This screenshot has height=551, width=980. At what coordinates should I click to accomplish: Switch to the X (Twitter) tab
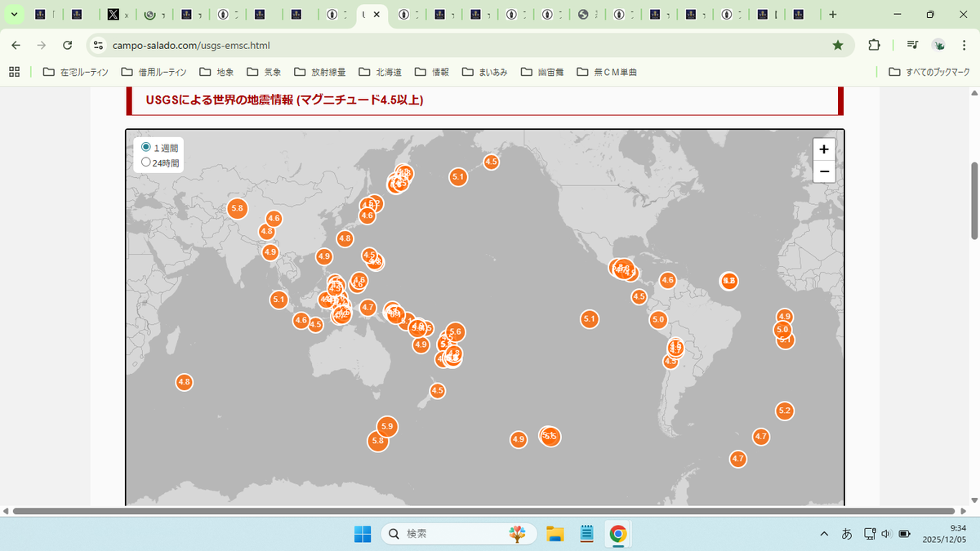coord(119,15)
